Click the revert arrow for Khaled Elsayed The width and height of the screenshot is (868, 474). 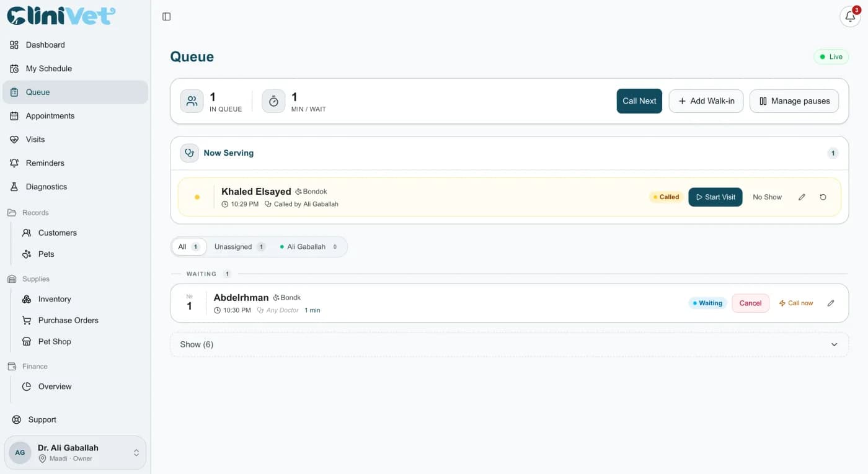click(x=823, y=197)
